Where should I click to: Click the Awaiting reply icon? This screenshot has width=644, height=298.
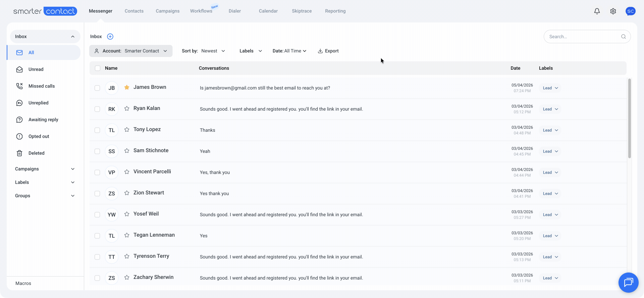coord(19,120)
